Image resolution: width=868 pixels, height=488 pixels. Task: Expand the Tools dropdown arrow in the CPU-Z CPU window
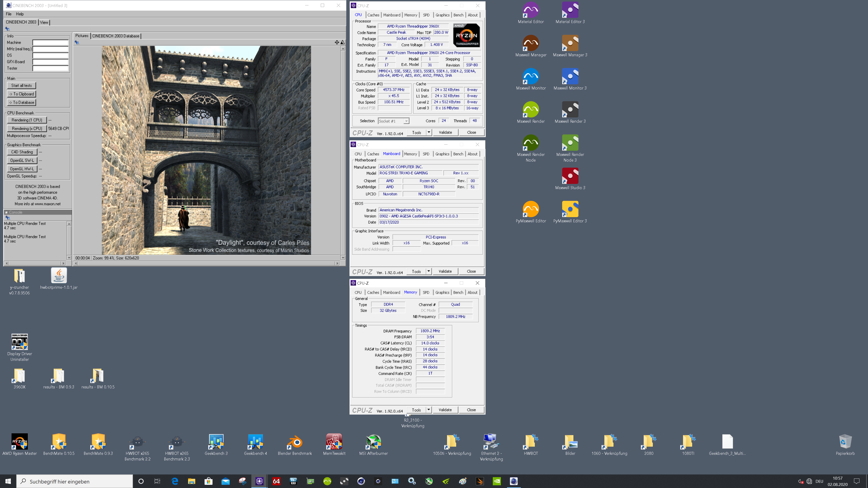coord(429,132)
